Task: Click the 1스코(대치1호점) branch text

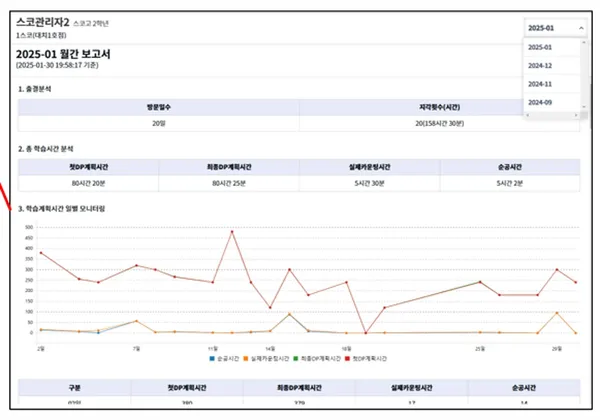Action: [x=41, y=35]
